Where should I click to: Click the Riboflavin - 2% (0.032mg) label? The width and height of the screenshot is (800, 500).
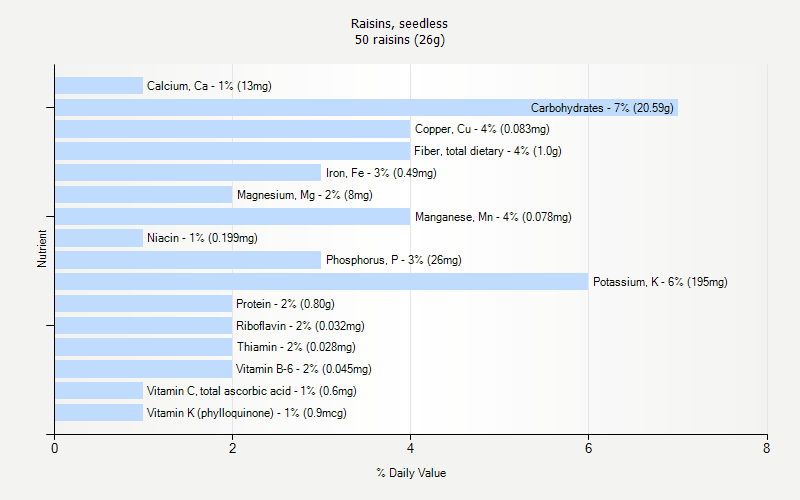pyautogui.click(x=300, y=326)
